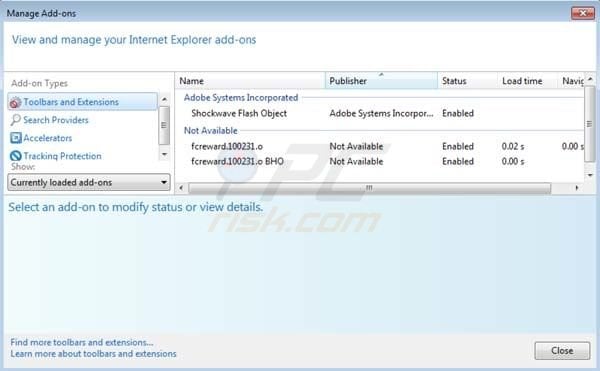Click the Tracking Protection icon
The height and width of the screenshot is (371, 600).
click(16, 156)
